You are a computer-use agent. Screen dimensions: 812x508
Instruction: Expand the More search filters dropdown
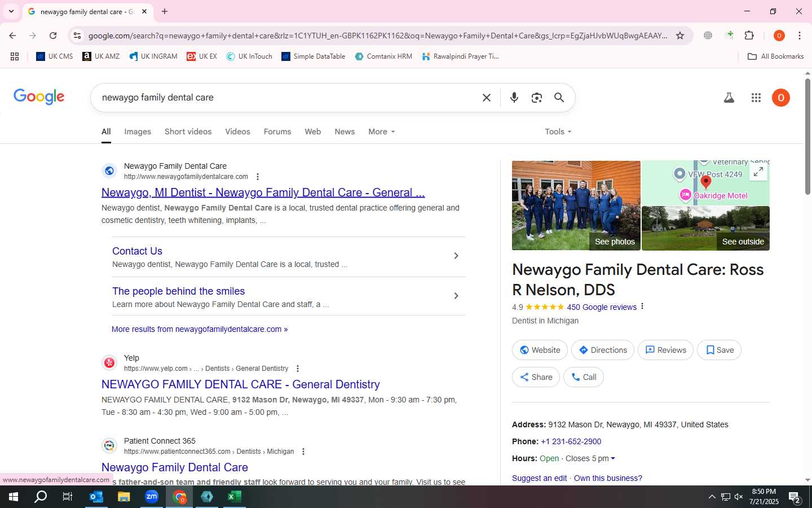382,132
